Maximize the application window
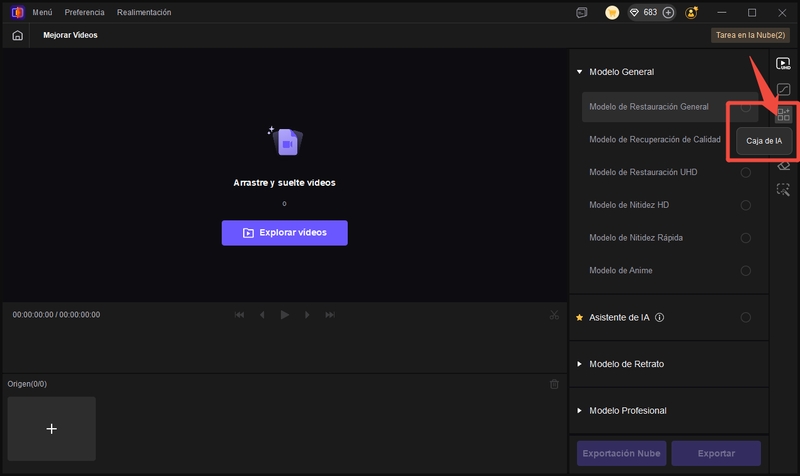The width and height of the screenshot is (800, 476). [x=752, y=13]
